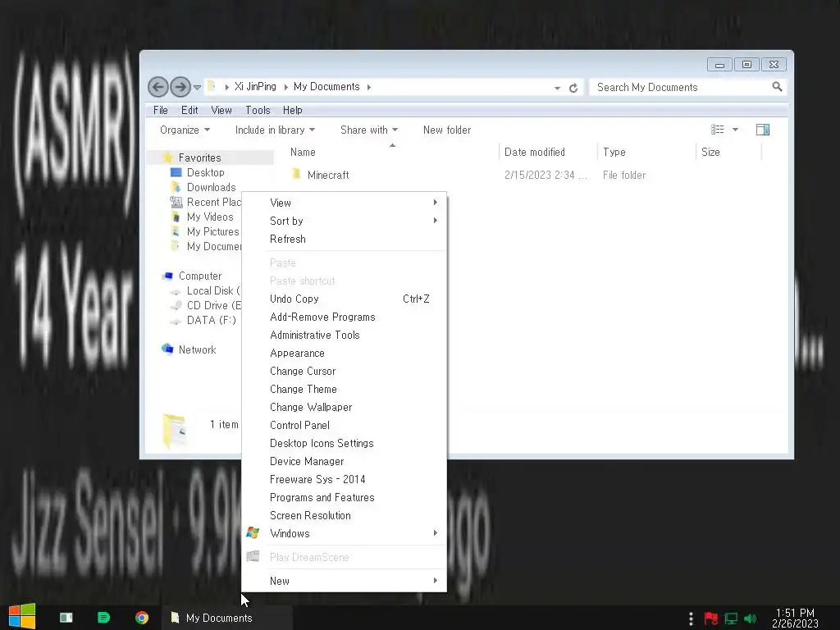The image size is (840, 630).
Task: Click the Network icon in sidebar
Action: tap(167, 349)
